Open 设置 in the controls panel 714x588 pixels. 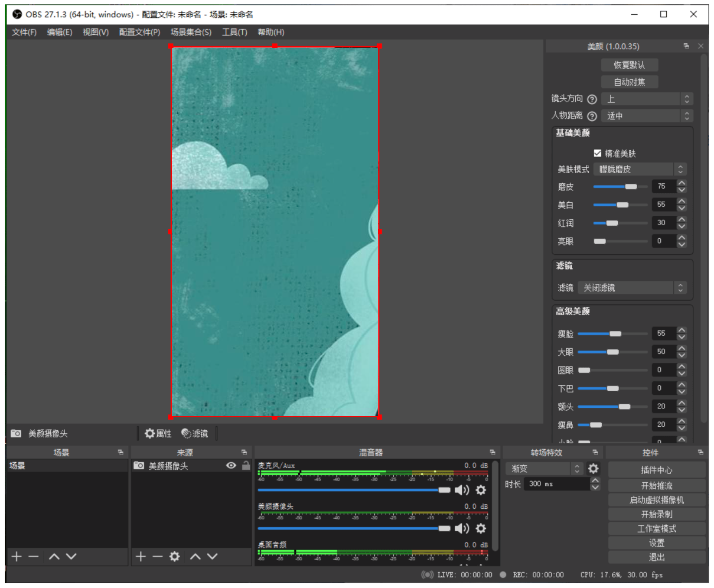pos(657,543)
